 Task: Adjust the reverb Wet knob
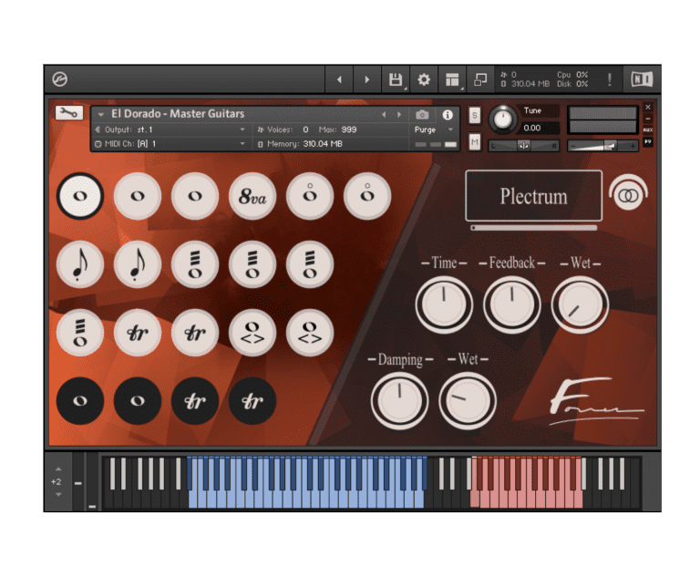point(468,400)
